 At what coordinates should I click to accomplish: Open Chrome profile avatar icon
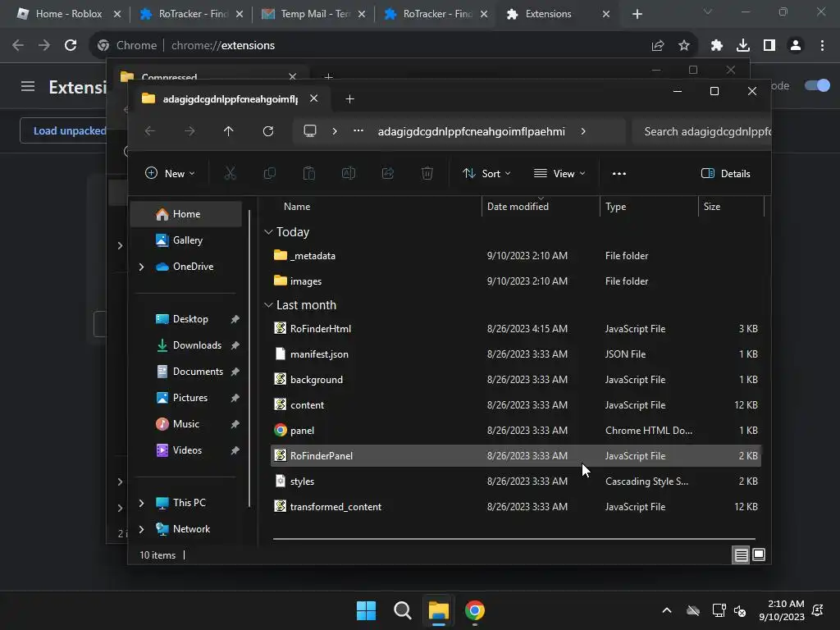(796, 46)
